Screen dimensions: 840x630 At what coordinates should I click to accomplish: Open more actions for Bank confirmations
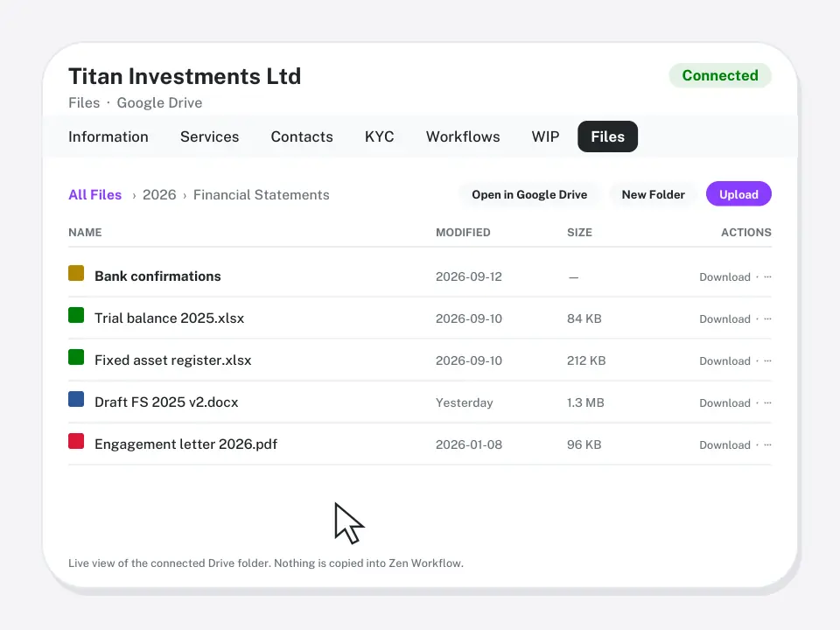pyautogui.click(x=767, y=277)
